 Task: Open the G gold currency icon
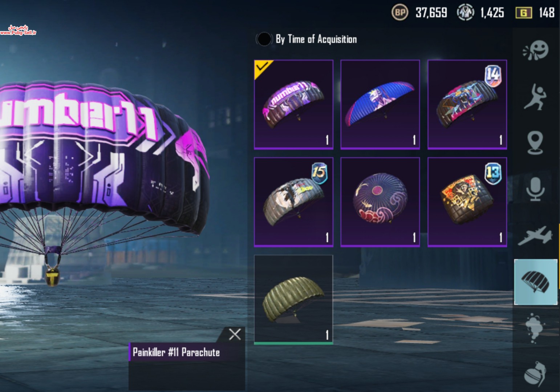[524, 13]
